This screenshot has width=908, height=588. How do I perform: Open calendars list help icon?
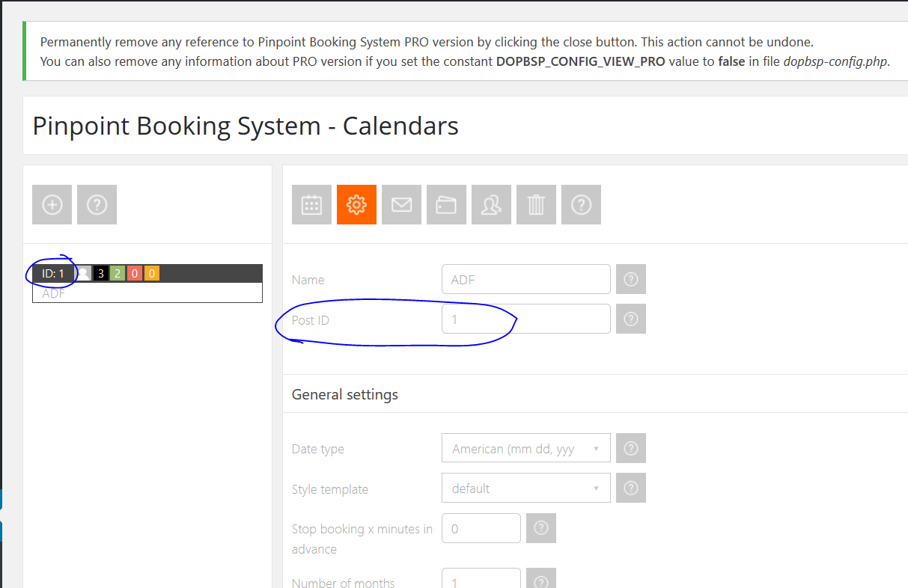[x=97, y=204]
